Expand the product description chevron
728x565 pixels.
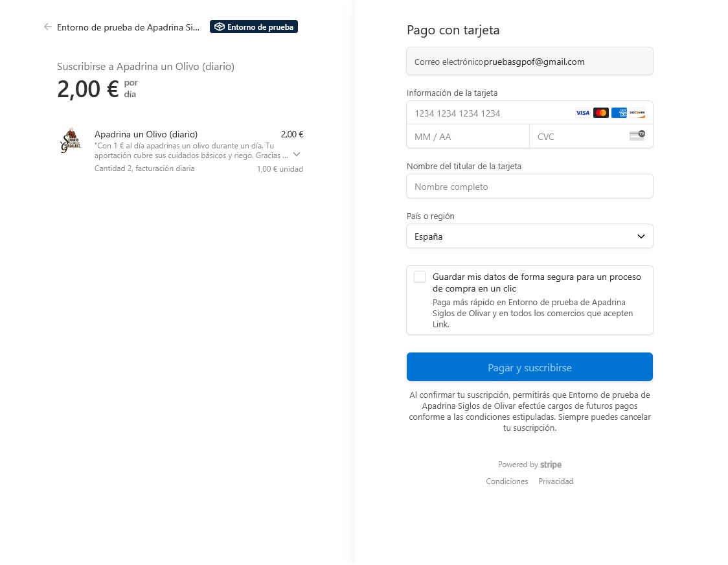297,154
